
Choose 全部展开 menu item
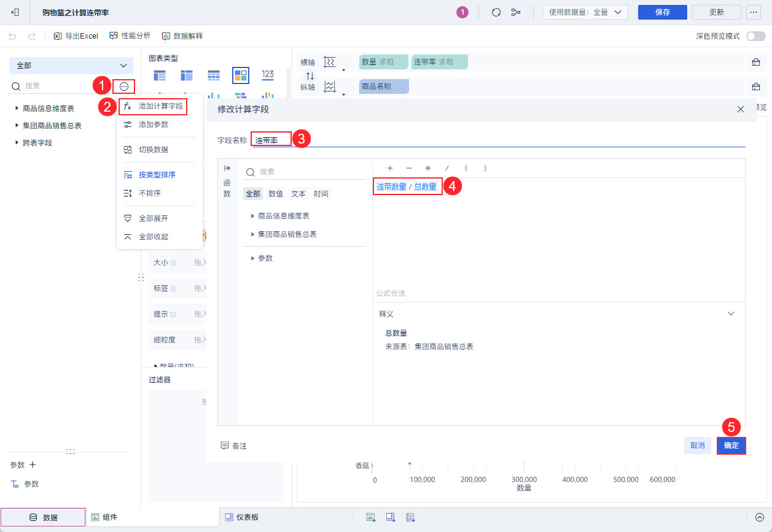[160, 218]
